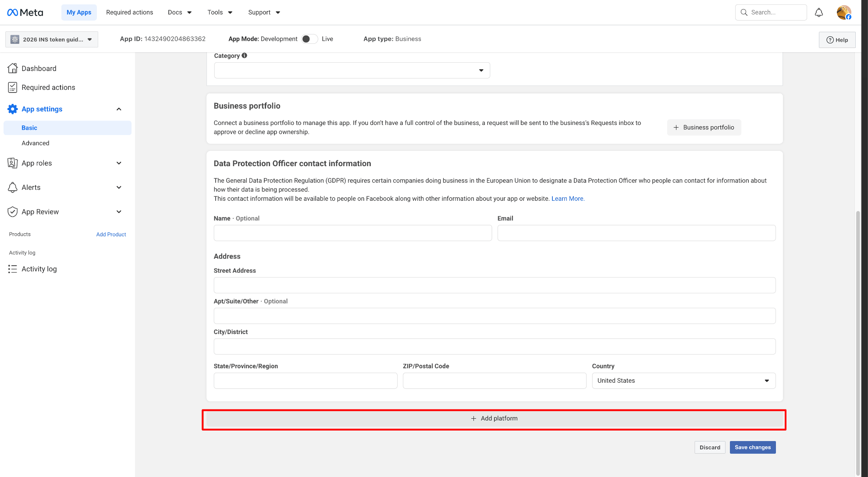This screenshot has height=477, width=868.
Task: Click the Category info icon
Action: click(x=245, y=56)
